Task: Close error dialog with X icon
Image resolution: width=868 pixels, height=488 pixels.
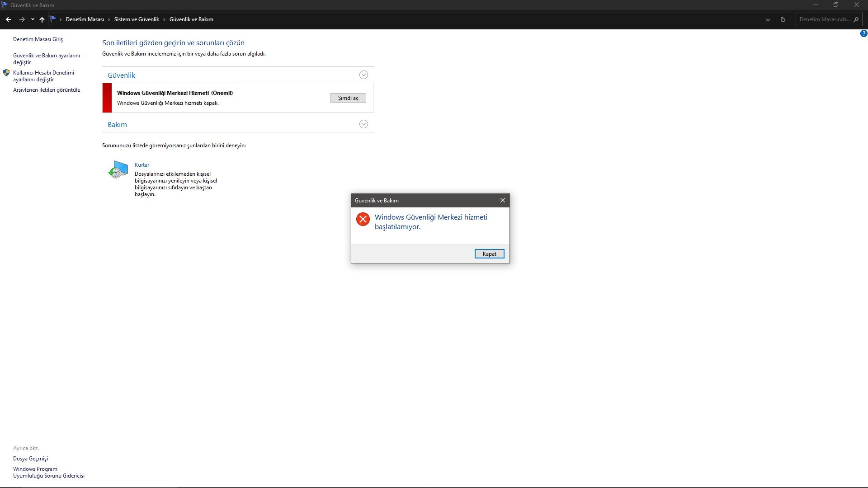Action: coord(502,200)
